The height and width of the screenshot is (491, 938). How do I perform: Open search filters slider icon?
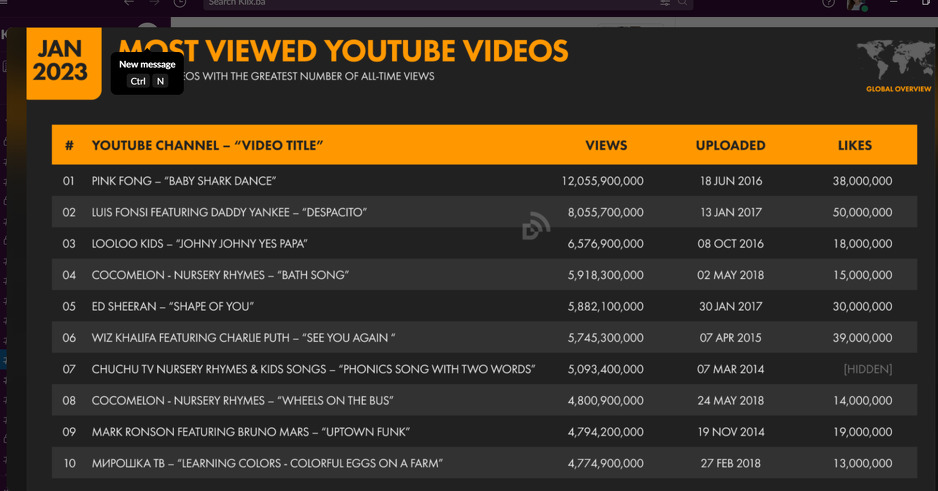coord(665,3)
